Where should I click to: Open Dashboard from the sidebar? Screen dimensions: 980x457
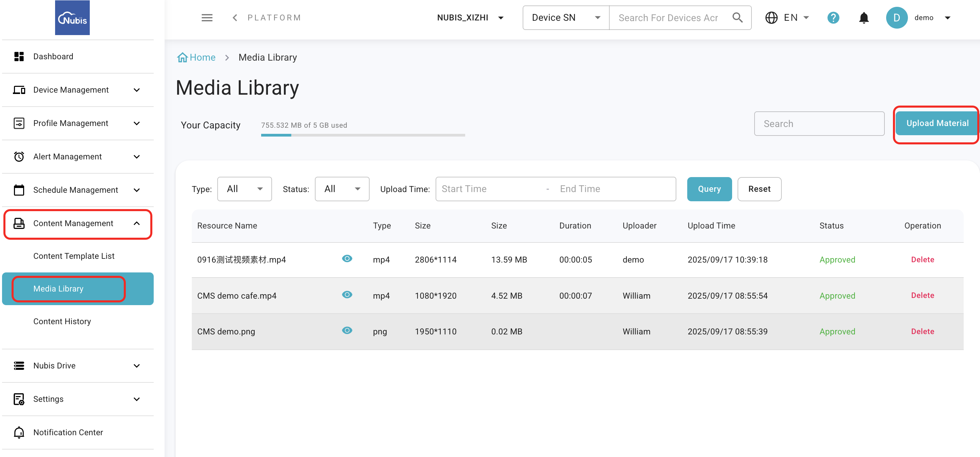point(53,57)
